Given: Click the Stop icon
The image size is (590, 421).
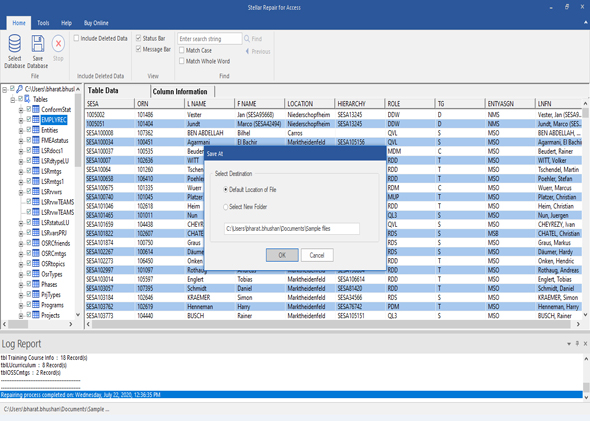Looking at the screenshot, I should coord(58,44).
